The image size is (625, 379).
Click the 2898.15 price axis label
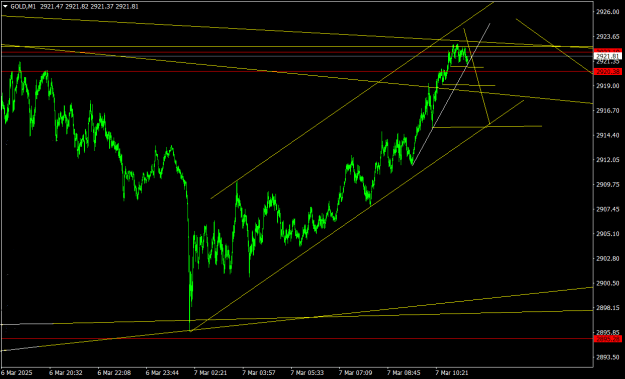pyautogui.click(x=607, y=308)
